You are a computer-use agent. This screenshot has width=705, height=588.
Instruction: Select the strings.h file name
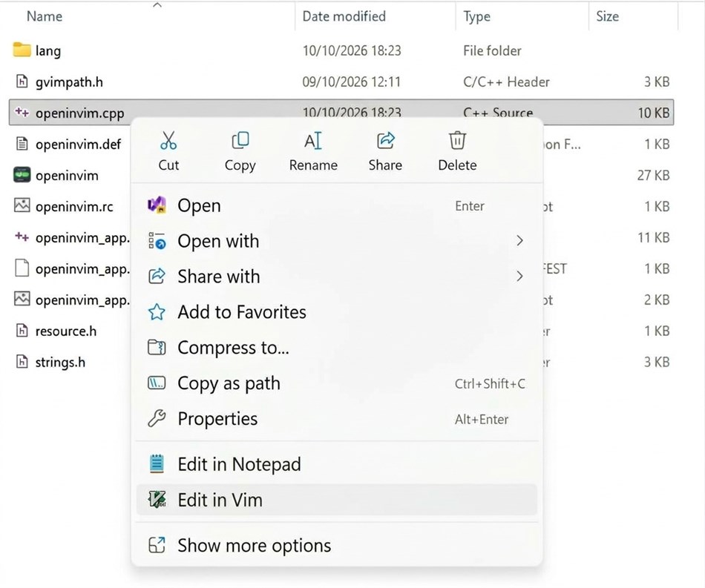[60, 362]
